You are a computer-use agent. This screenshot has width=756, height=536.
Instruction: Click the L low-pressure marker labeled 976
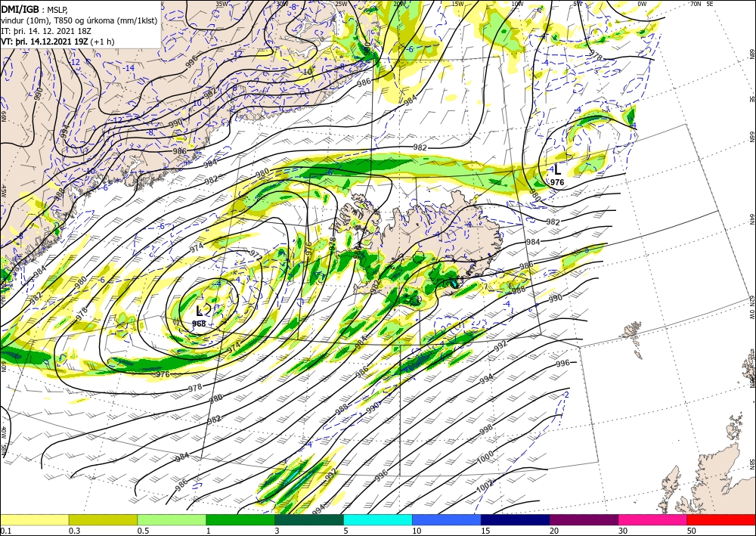coord(557,169)
